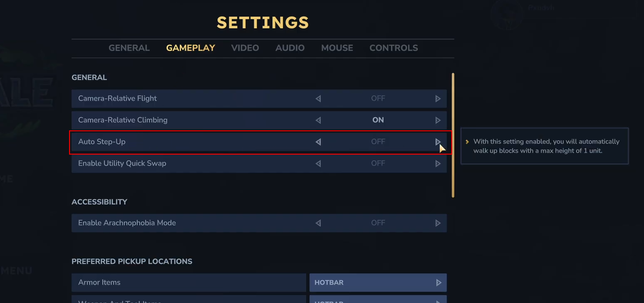Screen dimensions: 644x303
Task: Toggle the Auto Step-Up OFF value
Action: [x=378, y=142]
